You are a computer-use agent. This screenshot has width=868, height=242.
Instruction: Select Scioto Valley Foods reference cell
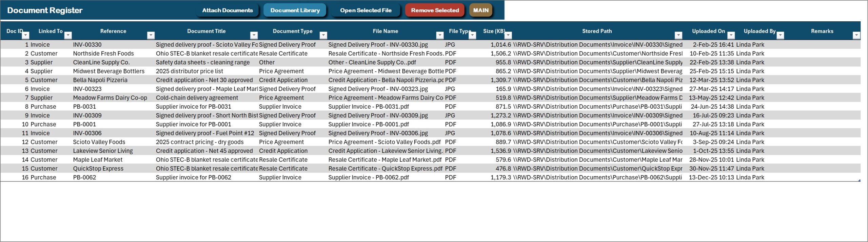coord(113,142)
